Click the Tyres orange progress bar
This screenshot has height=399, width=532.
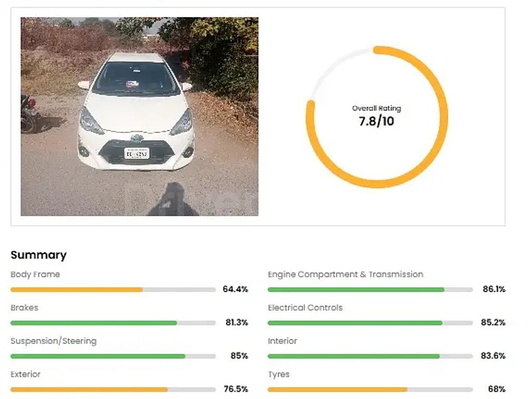pyautogui.click(x=370, y=389)
